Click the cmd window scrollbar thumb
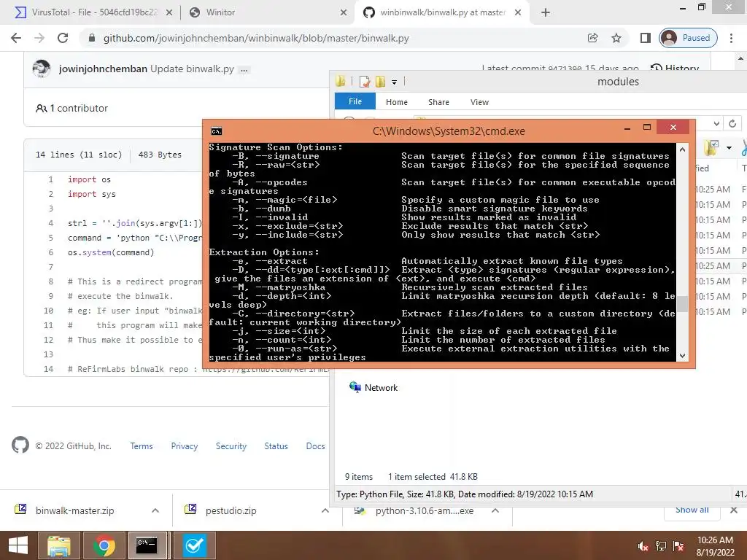Image resolution: width=747 pixels, height=560 pixels. [x=683, y=304]
